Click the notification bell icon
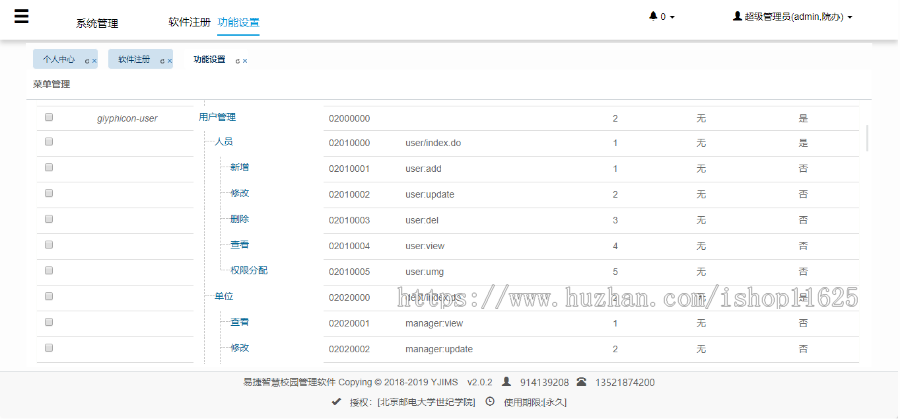The height and width of the screenshot is (419, 900). coord(653,17)
